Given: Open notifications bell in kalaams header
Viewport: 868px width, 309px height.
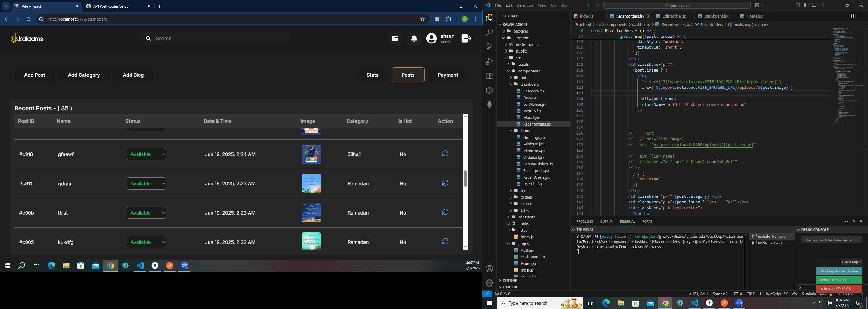Looking at the screenshot, I should (414, 38).
